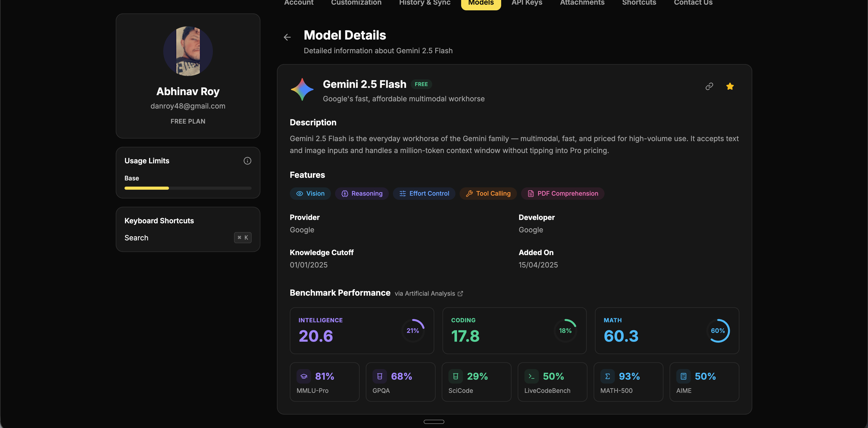This screenshot has width=868, height=428.
Task: Click the Benchmark Performance heading
Action: [340, 293]
